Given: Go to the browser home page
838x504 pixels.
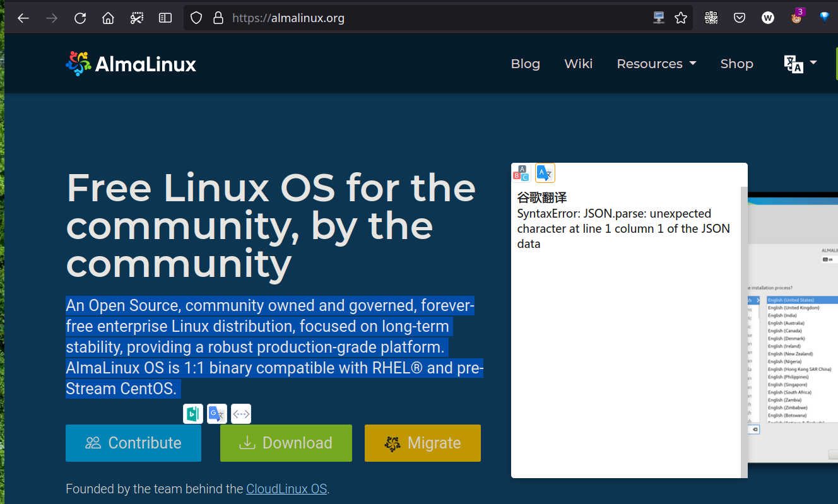Looking at the screenshot, I should (108, 18).
